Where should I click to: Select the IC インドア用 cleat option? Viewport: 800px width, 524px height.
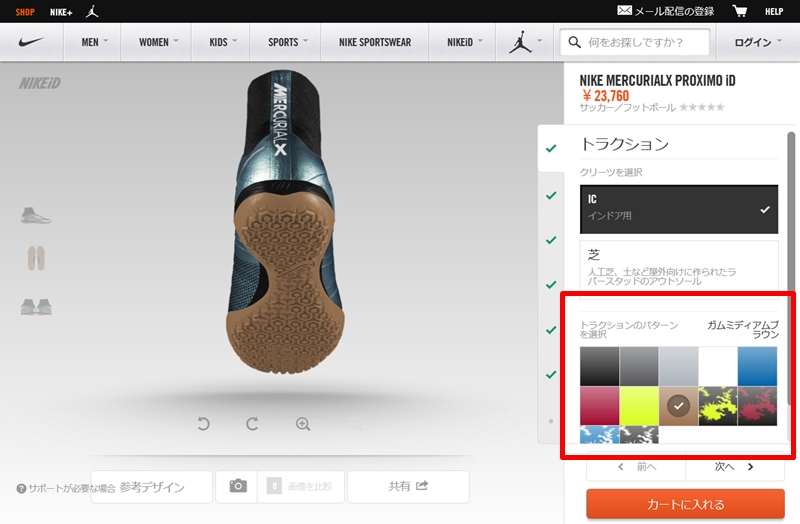pos(678,208)
